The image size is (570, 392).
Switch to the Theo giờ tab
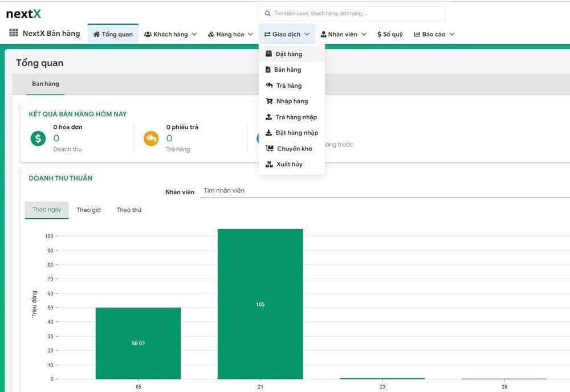tap(88, 210)
